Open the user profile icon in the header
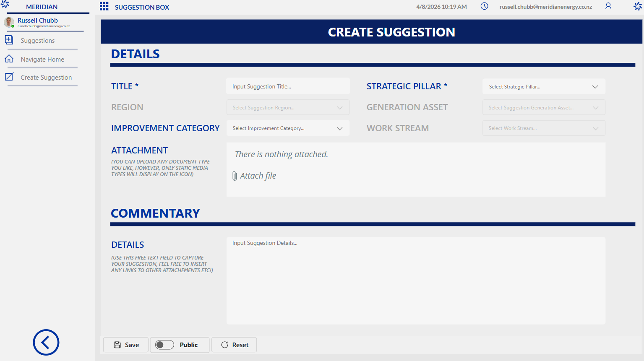644x361 pixels. (x=608, y=6)
